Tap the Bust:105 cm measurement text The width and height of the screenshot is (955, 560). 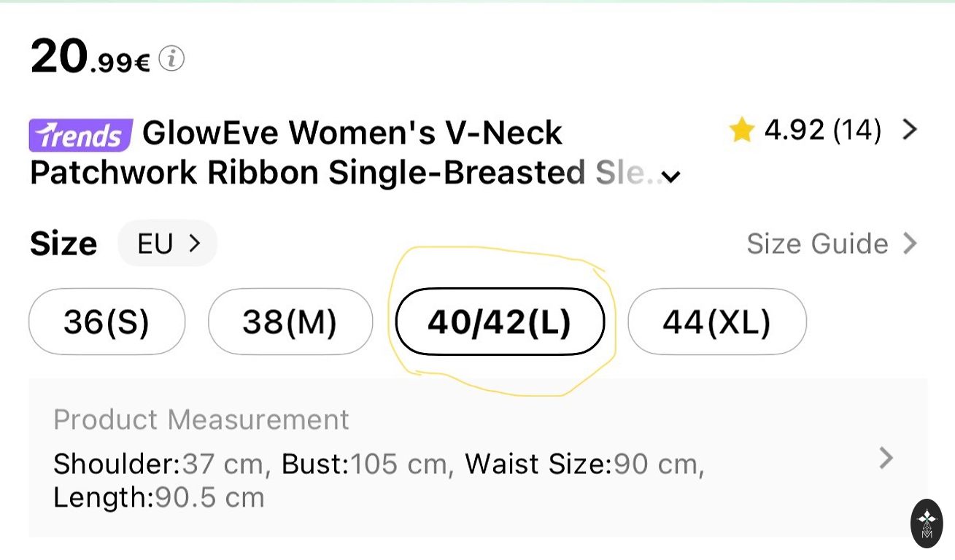(363, 464)
